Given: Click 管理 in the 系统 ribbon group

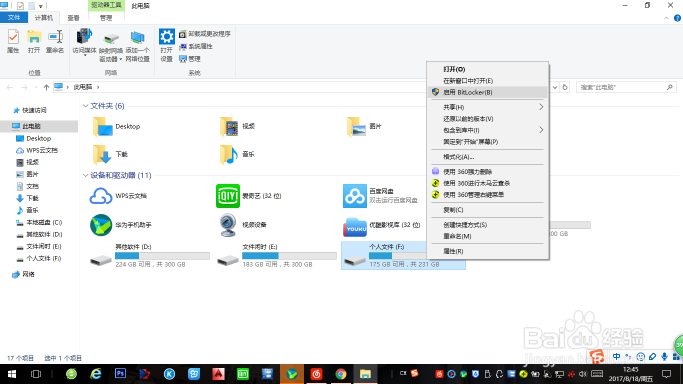Looking at the screenshot, I should click(x=190, y=59).
